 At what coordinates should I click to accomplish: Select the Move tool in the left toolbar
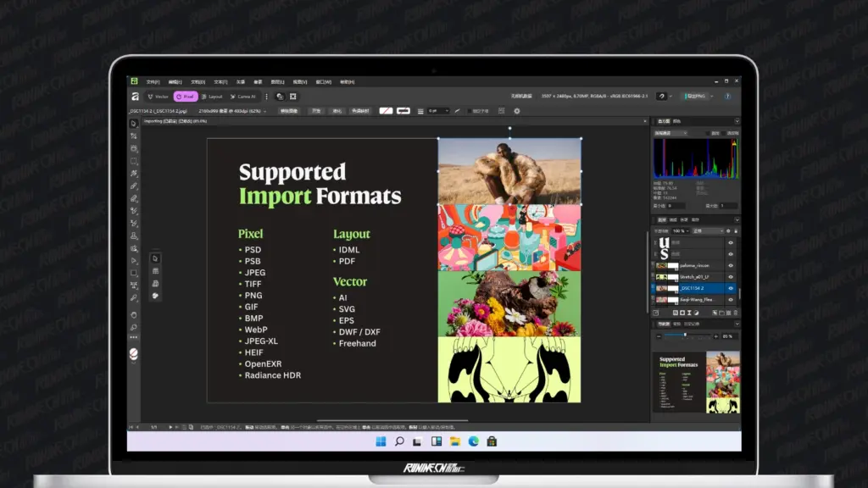tap(133, 122)
